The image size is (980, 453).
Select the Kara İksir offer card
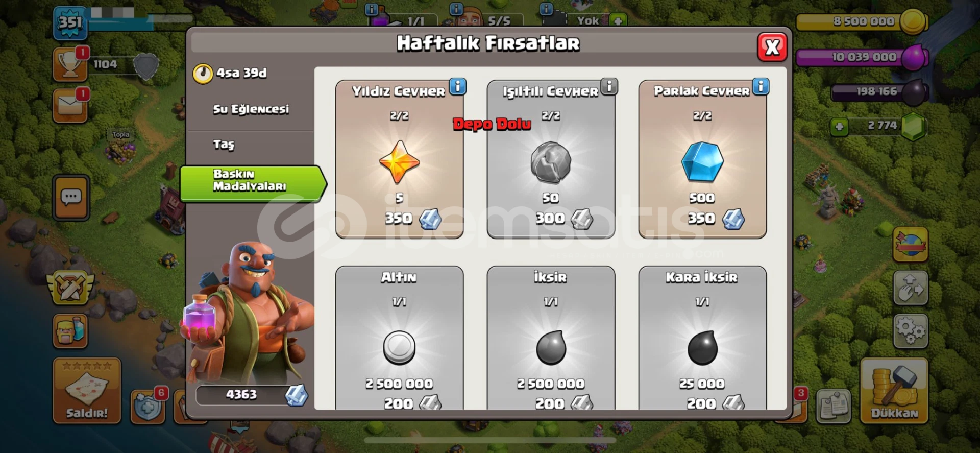pos(702,338)
